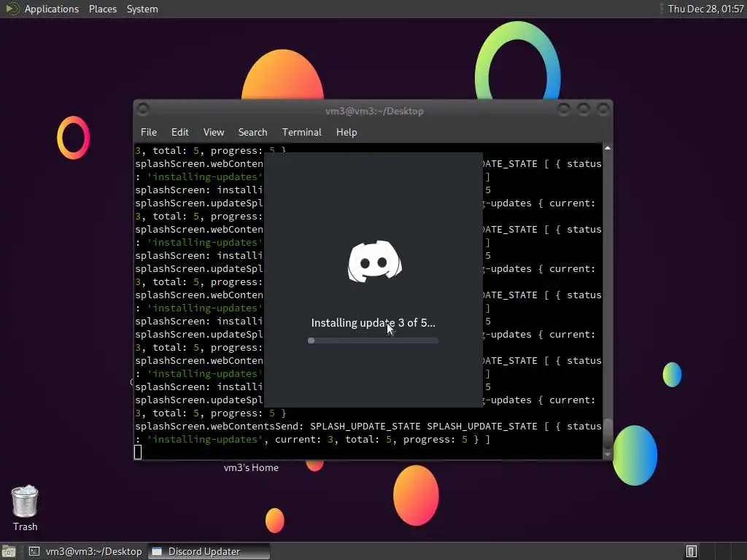The width and height of the screenshot is (747, 560).
Task: Click the Discord update progress bar
Action: [373, 341]
